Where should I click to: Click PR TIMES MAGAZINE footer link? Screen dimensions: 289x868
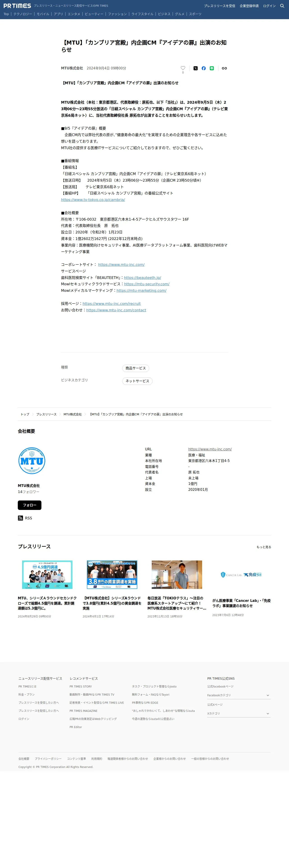tap(84, 711)
